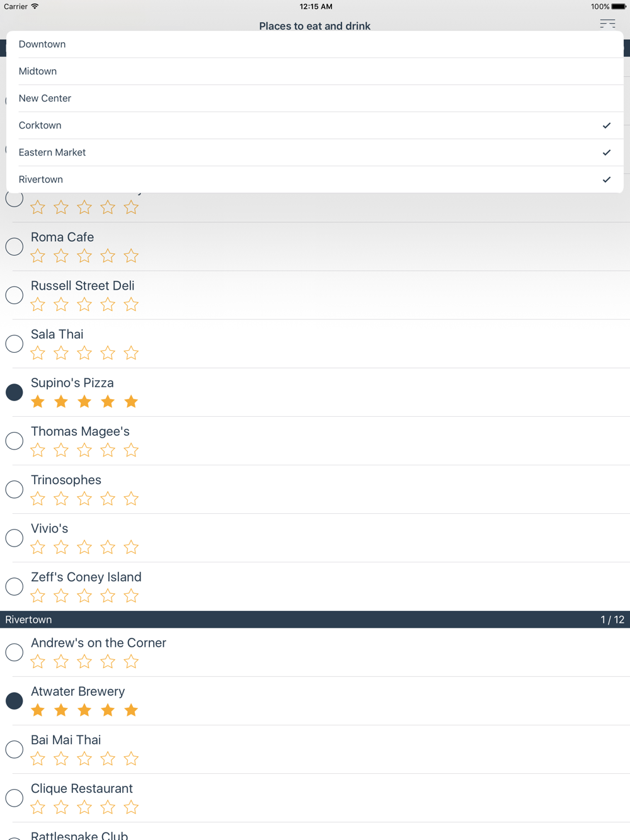Mark Vivio's as visited
Image resolution: width=630 pixels, height=840 pixels.
coord(14,538)
